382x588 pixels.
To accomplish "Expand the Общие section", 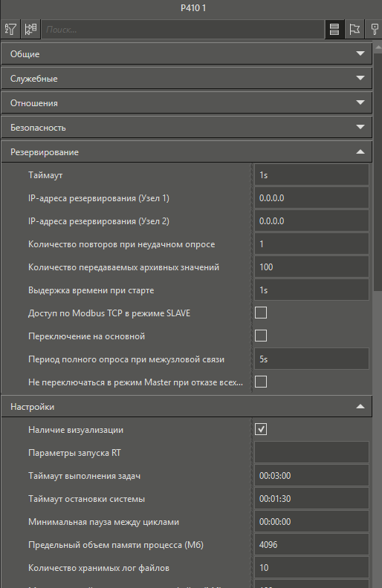I will tap(187, 54).
